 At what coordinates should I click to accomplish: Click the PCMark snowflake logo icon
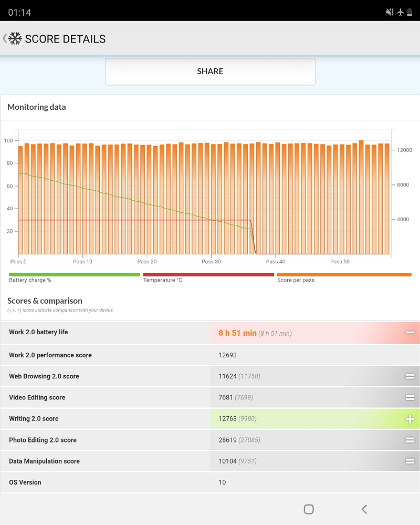(x=15, y=38)
